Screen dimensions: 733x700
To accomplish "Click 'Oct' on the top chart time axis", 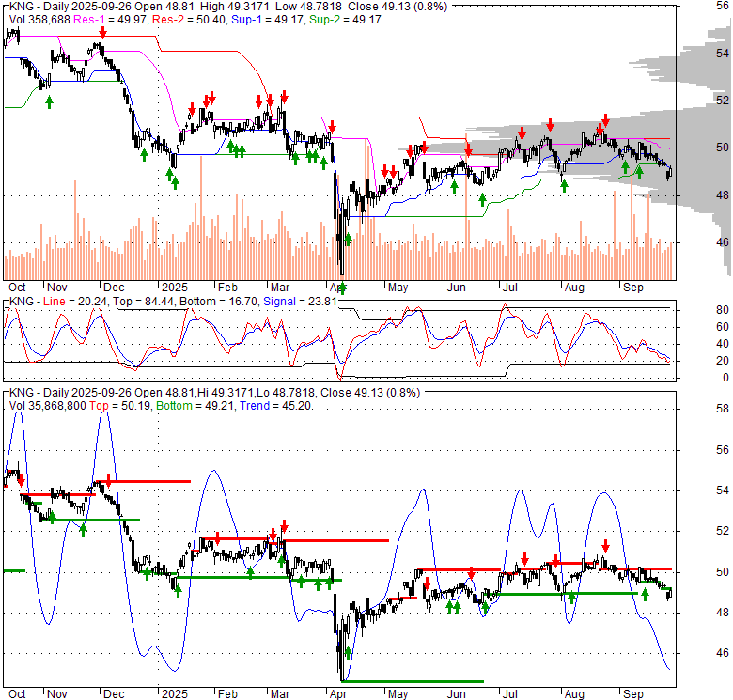I will tap(17, 288).
